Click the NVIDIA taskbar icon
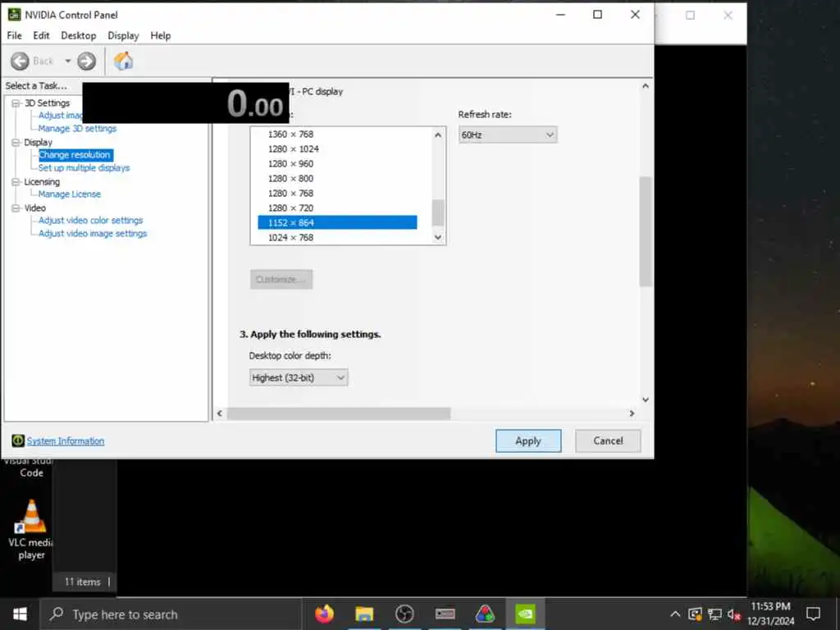The image size is (840, 630). (x=525, y=614)
